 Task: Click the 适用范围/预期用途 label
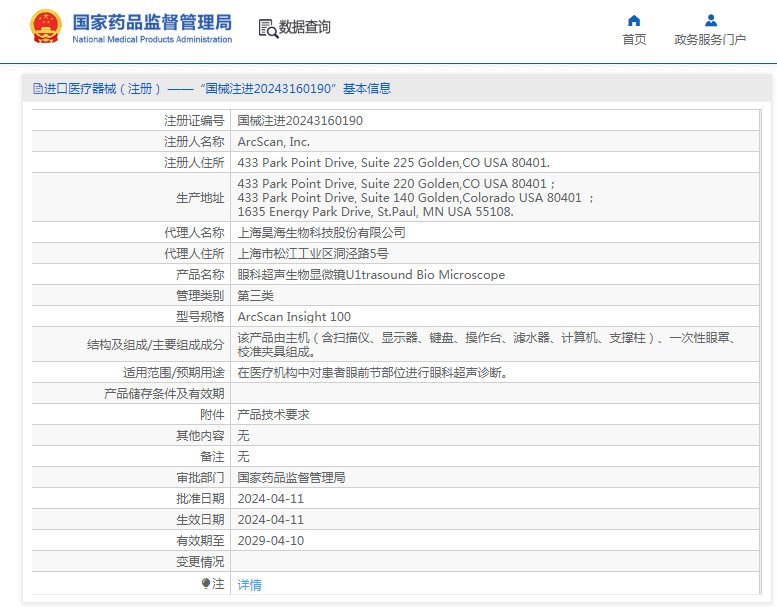point(173,373)
